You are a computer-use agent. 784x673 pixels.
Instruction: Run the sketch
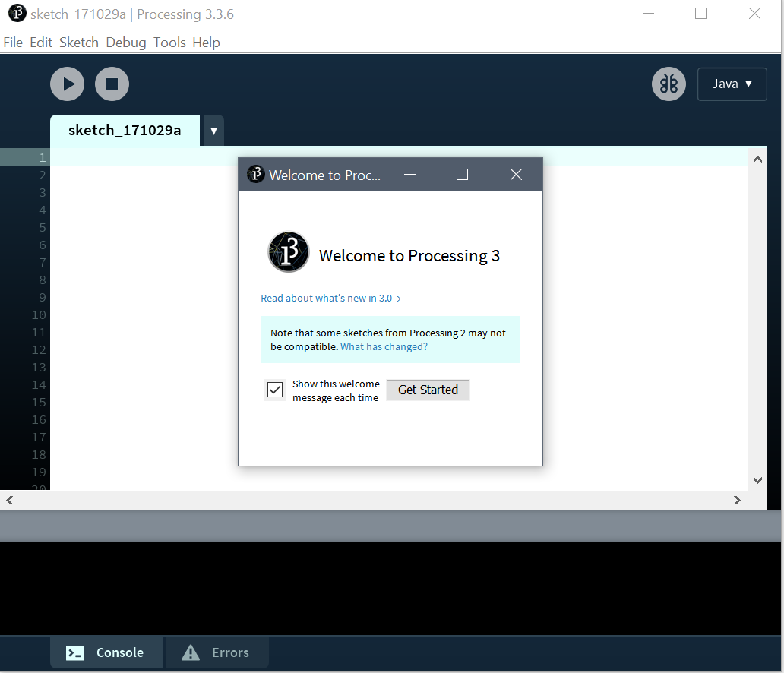click(x=67, y=84)
